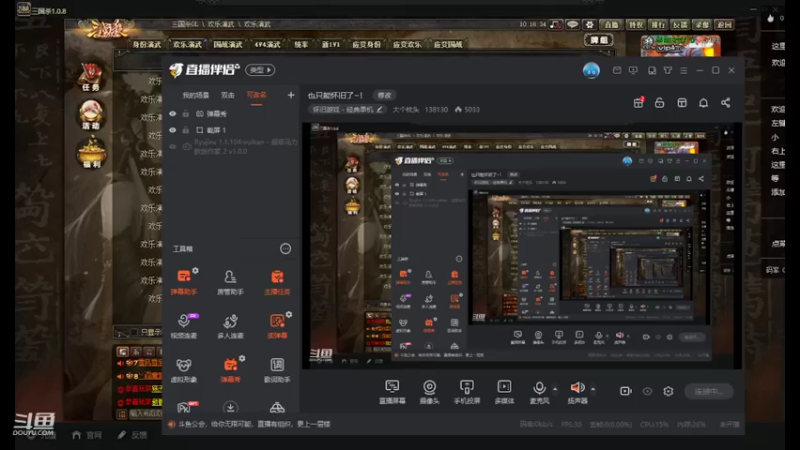Click 修改 button beside stream title
The height and width of the screenshot is (450, 800).
click(384, 95)
